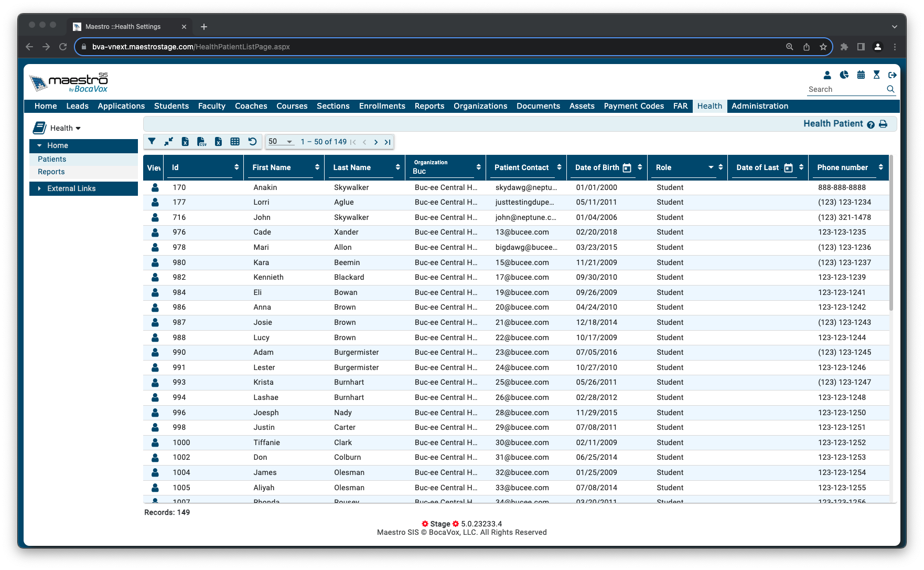Click the Reports link in sidebar
The height and width of the screenshot is (570, 924).
tap(51, 172)
